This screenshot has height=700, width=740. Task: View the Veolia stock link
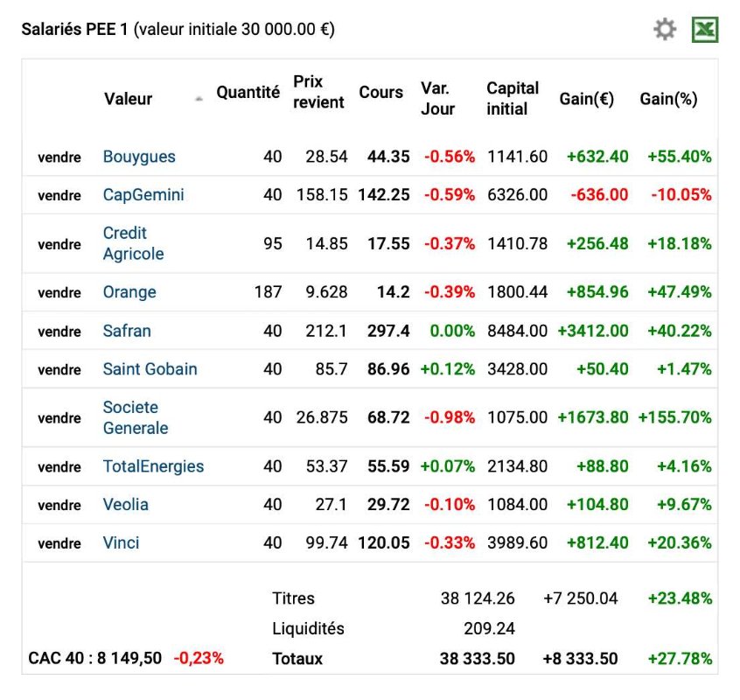[126, 505]
